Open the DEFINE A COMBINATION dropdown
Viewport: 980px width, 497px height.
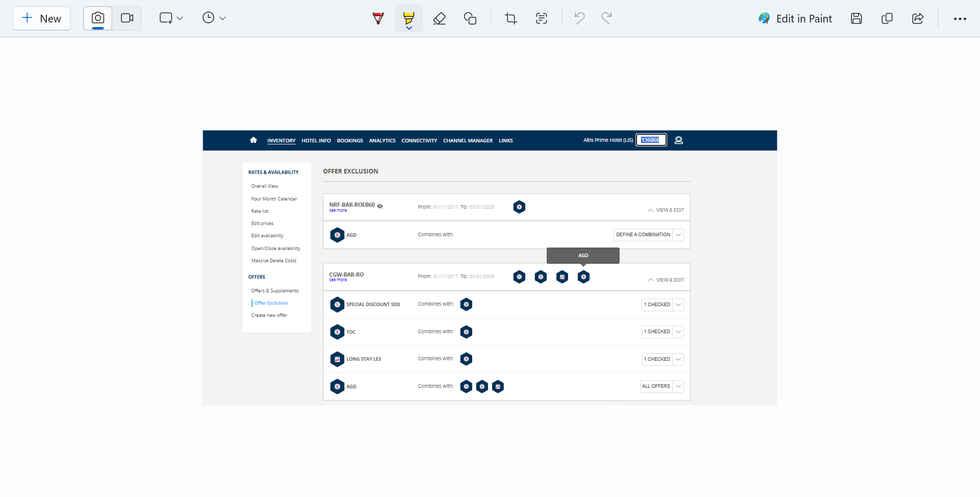pos(648,235)
